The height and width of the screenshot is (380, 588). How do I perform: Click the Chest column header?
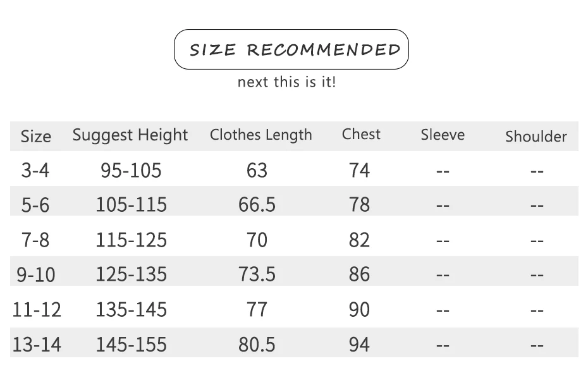click(x=361, y=134)
